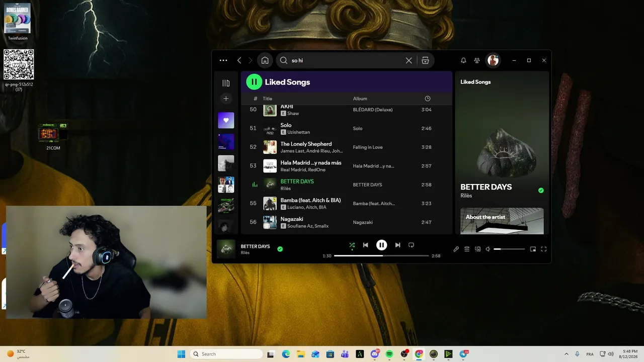Open the Nagazaki album link

pos(363,222)
